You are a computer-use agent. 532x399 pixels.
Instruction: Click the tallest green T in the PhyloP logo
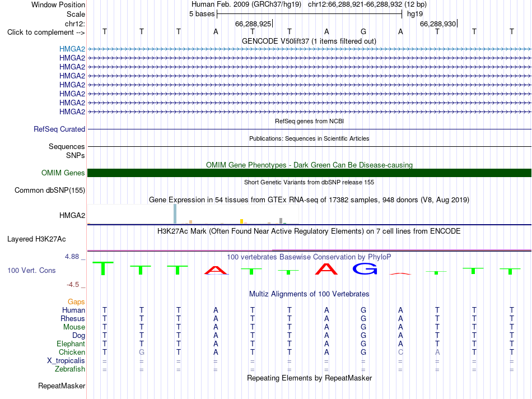point(103,268)
